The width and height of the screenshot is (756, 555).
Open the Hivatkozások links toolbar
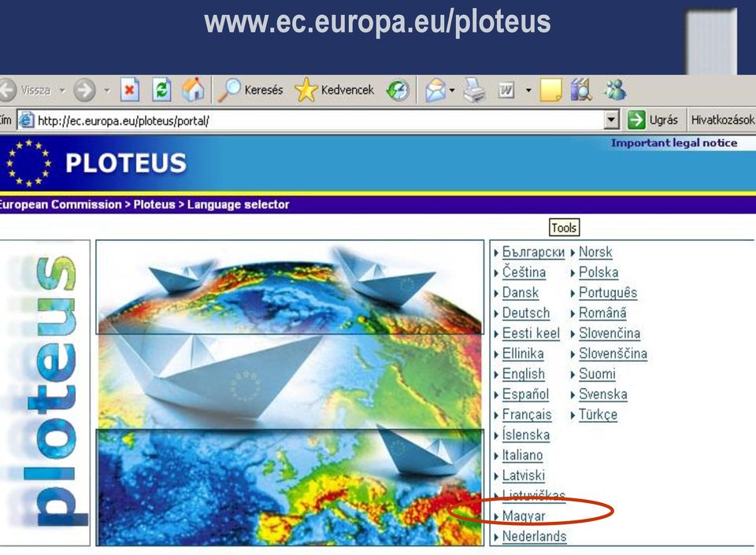[x=722, y=120]
